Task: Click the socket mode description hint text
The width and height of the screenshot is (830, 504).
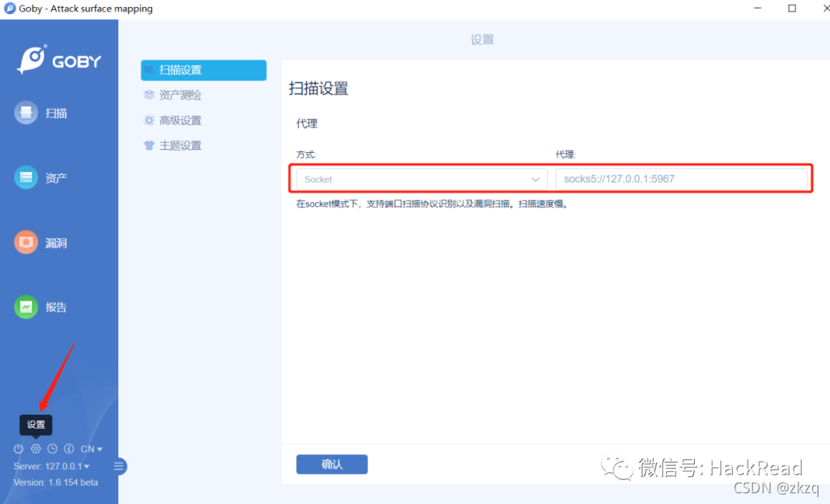Action: coord(433,204)
